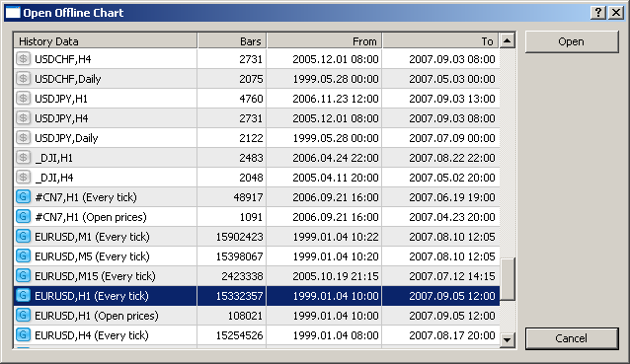Click the scrollbar down arrow
Screen dimensions: 630x364
click(x=508, y=340)
